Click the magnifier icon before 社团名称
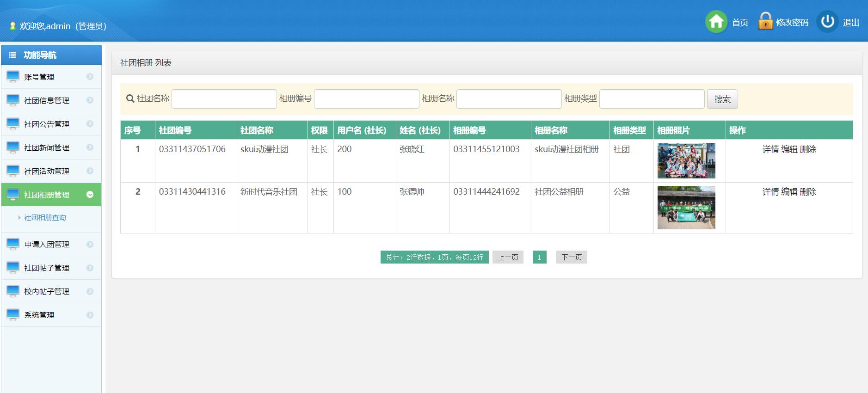868x393 pixels. pos(130,98)
